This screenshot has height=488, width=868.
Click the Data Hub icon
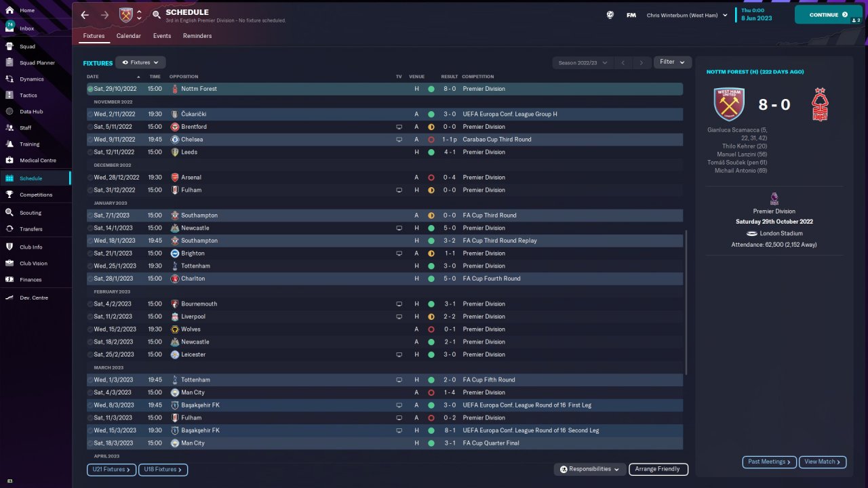point(9,112)
